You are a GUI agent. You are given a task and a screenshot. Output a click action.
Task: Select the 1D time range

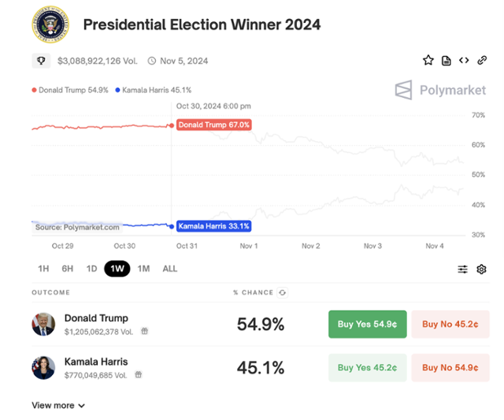coord(92,269)
